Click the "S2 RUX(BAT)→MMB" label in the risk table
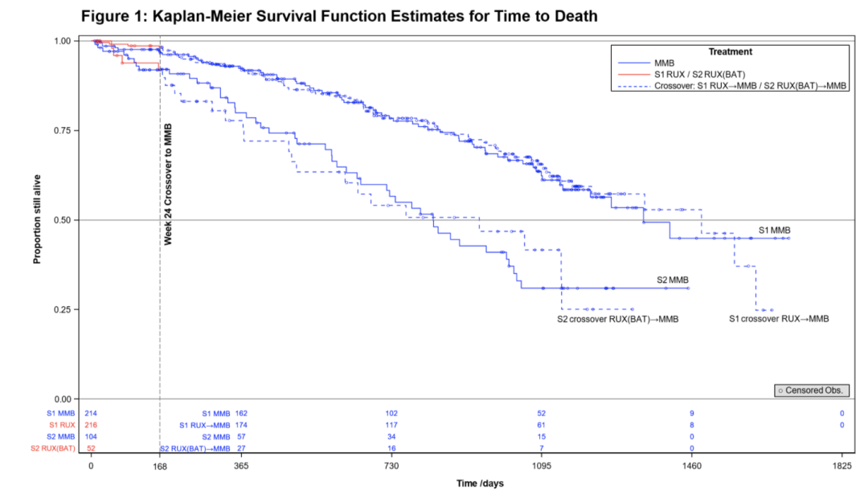The width and height of the screenshot is (868, 498). click(195, 448)
